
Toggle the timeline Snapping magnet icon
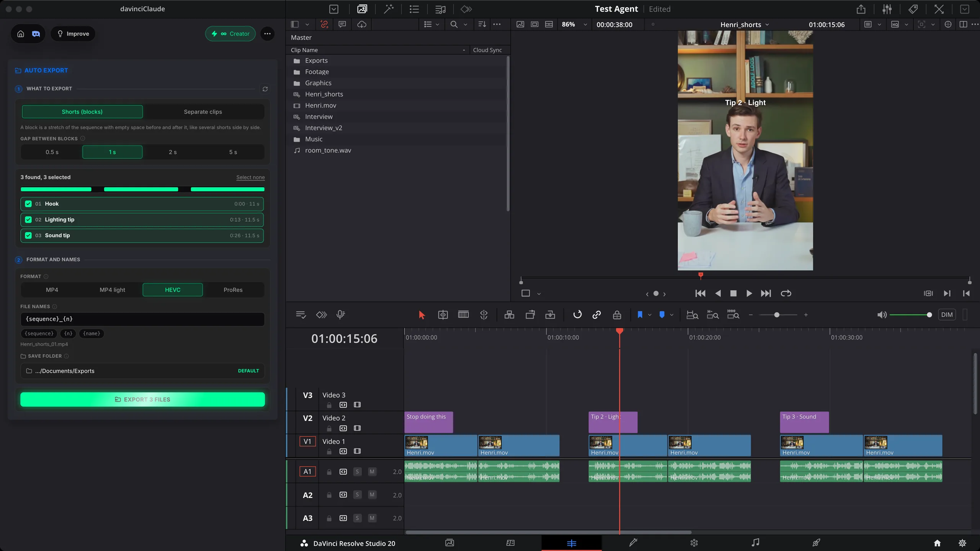coord(577,315)
